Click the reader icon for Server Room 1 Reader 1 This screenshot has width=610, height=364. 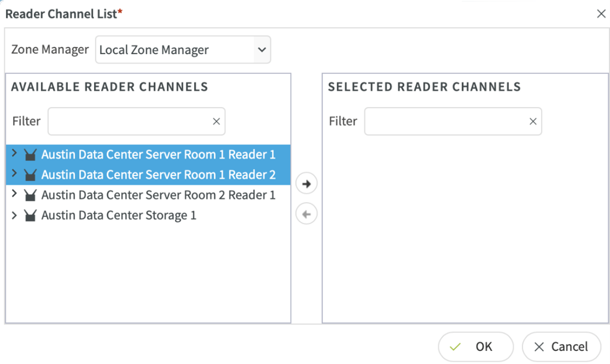30,155
